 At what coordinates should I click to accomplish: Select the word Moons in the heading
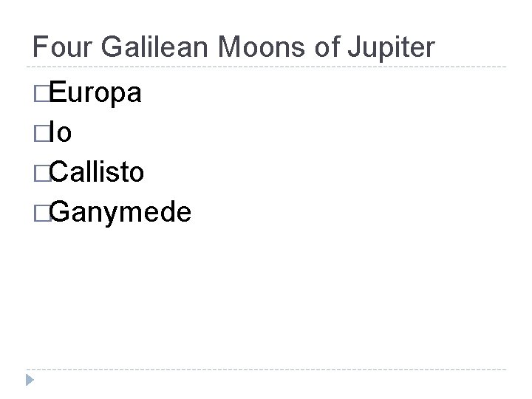(x=262, y=47)
